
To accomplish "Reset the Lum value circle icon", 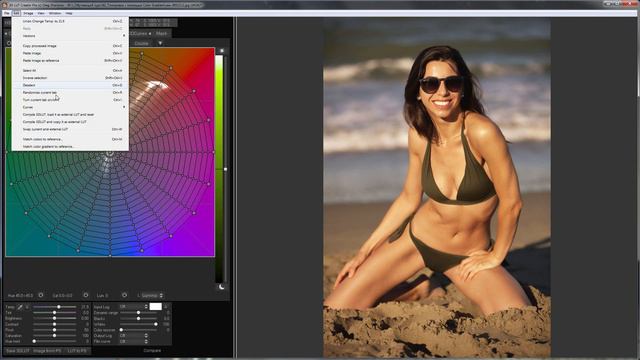I will [124, 295].
